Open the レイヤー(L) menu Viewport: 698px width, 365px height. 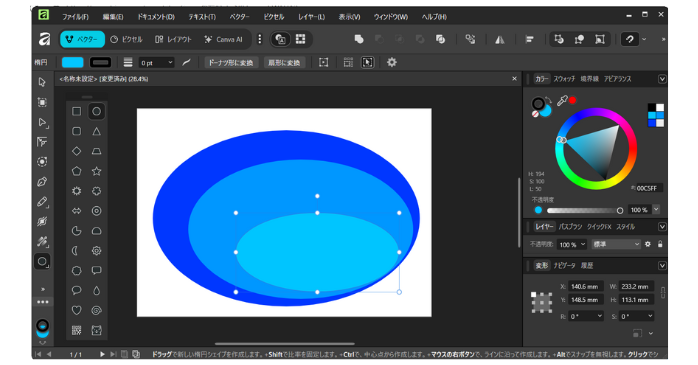pyautogui.click(x=311, y=17)
